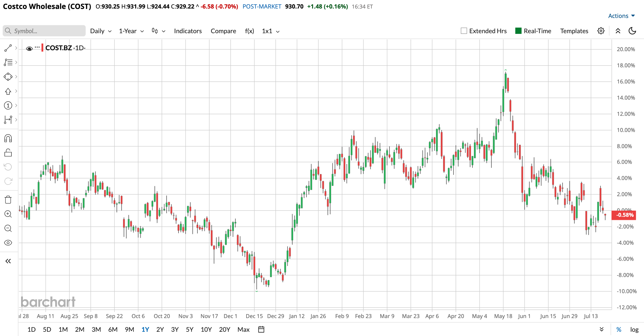Open the Daily frequency dropdown
The height and width of the screenshot is (336, 644).
tap(101, 31)
